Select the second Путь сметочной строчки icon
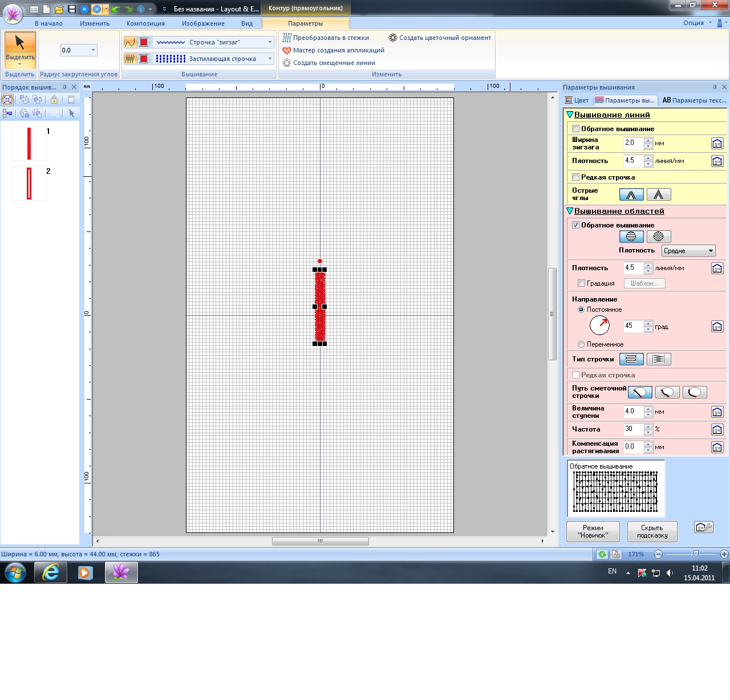730x700 pixels. pyautogui.click(x=667, y=392)
